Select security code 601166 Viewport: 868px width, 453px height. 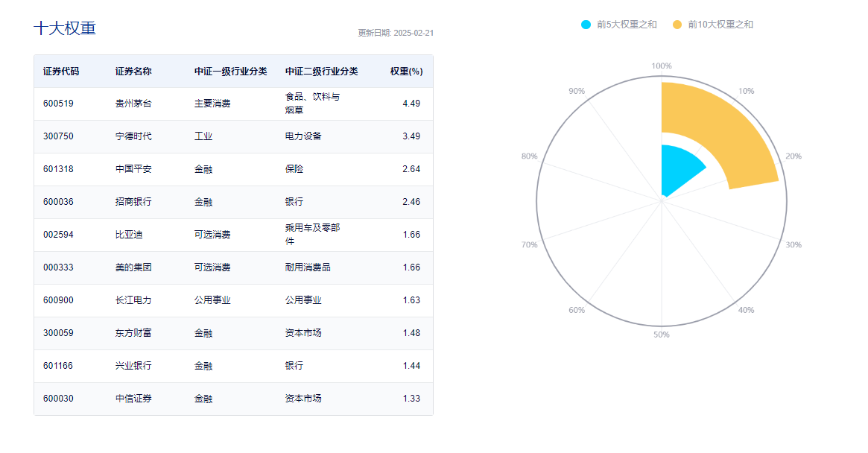[x=58, y=366]
